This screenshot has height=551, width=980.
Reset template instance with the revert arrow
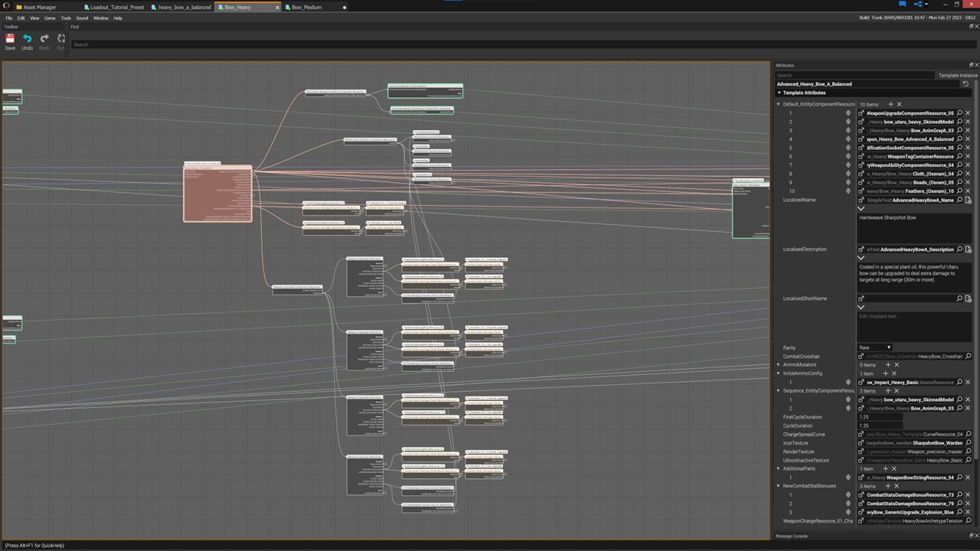coord(965,84)
